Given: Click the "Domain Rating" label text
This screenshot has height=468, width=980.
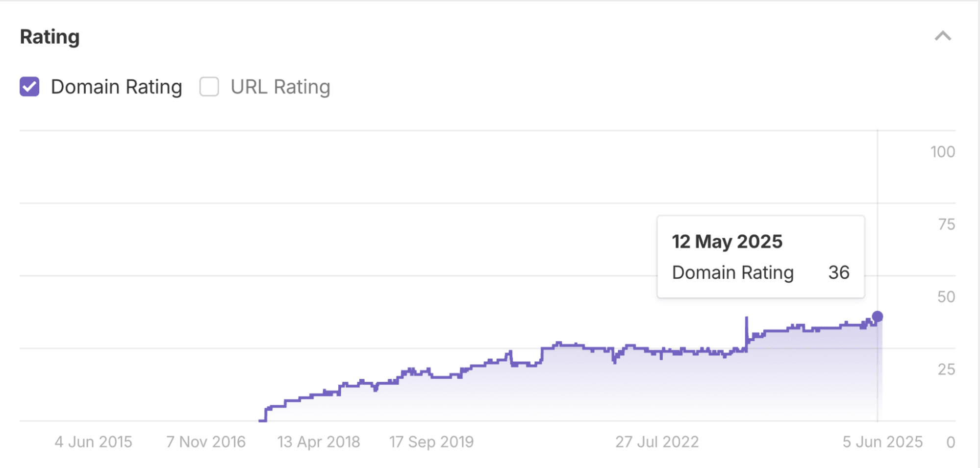Looking at the screenshot, I should tap(117, 87).
